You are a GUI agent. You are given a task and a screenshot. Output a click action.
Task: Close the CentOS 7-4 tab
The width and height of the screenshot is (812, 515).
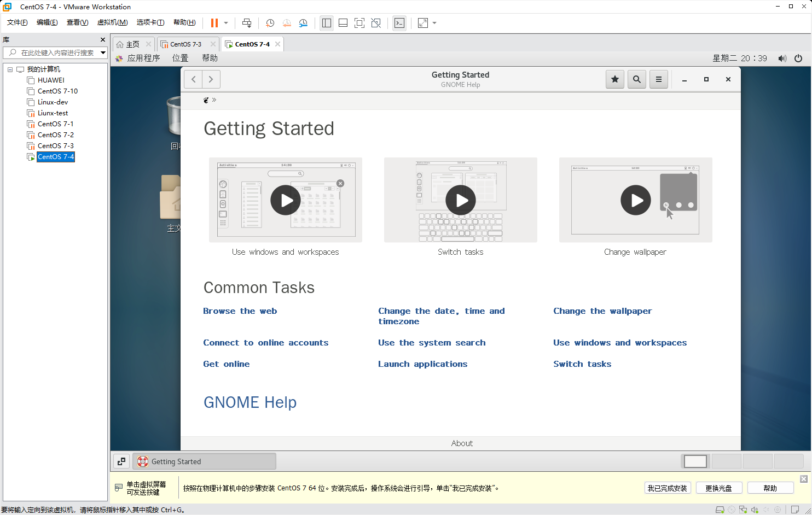278,44
